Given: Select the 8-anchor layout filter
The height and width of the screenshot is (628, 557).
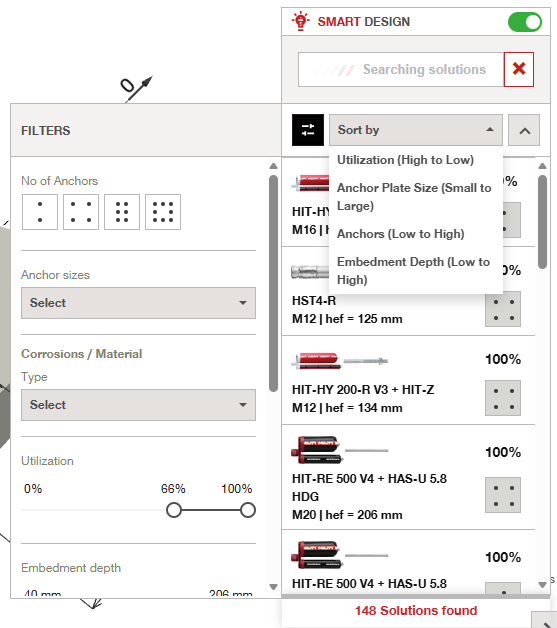Looking at the screenshot, I should click(163, 212).
